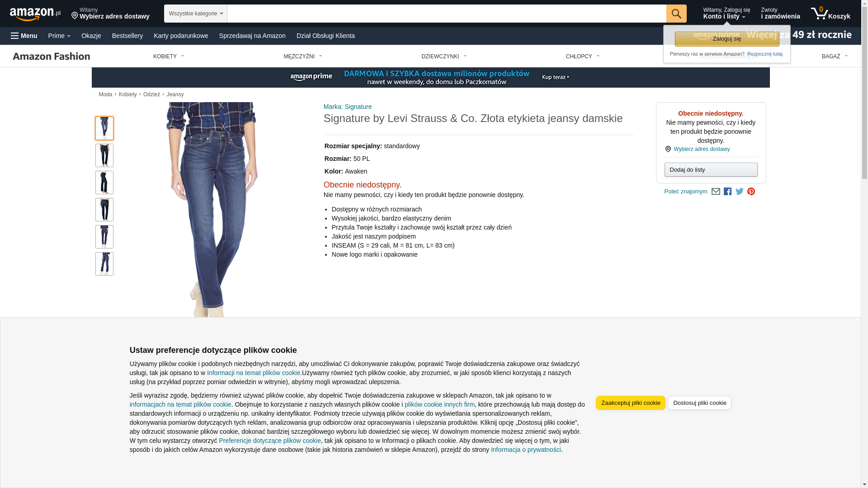Go to Amazon.pl home logo
This screenshot has width=868, height=488.
pos(35,14)
